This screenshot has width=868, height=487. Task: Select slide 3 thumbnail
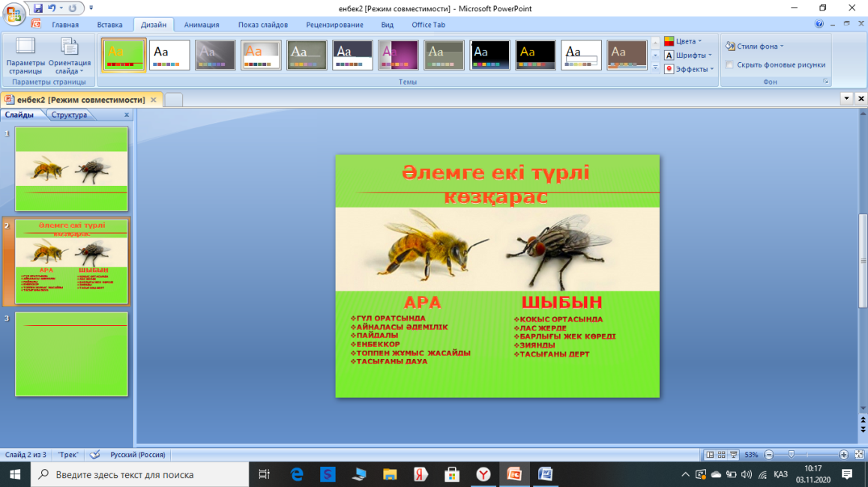[x=71, y=354]
